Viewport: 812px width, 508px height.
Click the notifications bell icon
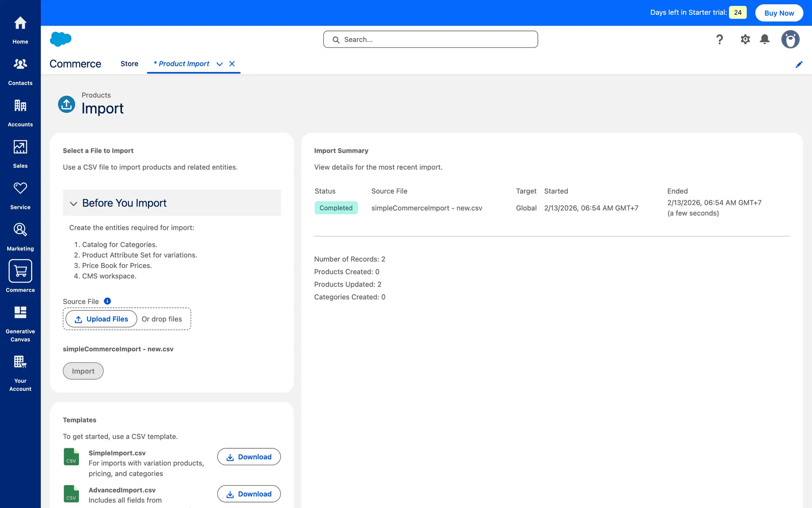[764, 39]
